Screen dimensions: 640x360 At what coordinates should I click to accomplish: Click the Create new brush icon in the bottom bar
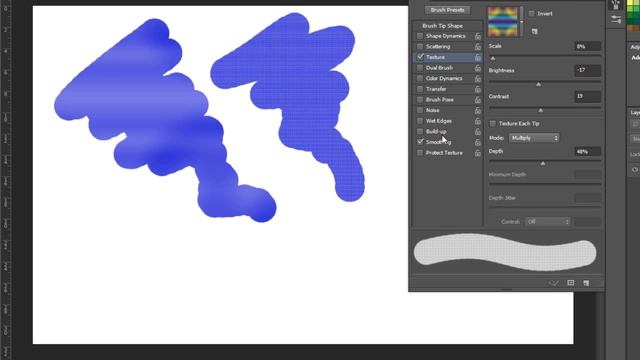pos(586,283)
